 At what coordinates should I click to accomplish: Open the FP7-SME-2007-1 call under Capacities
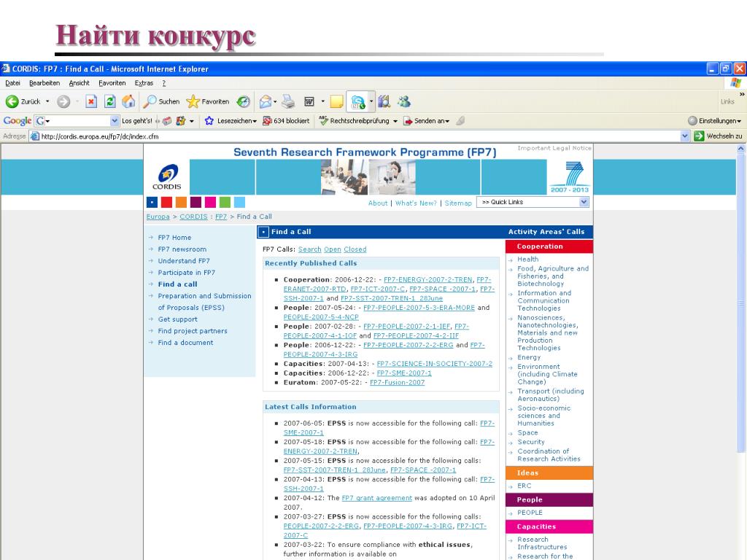click(x=404, y=373)
